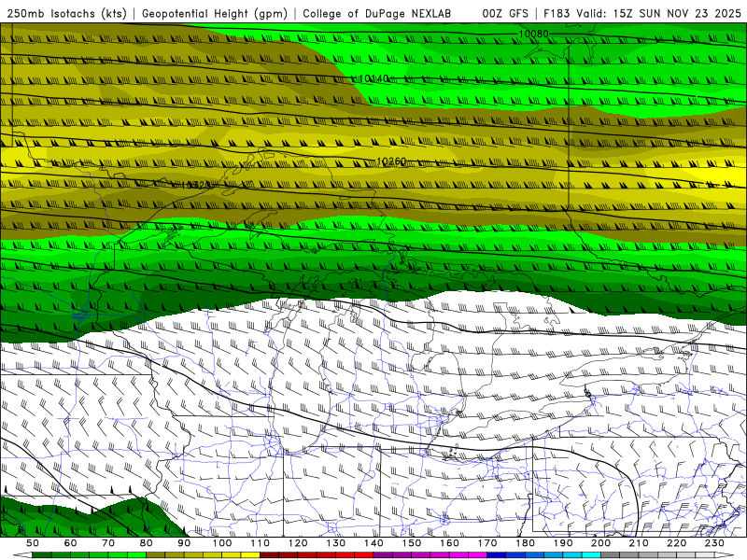747x560 pixels.
Task: Click the 190 value on the color scale
Action: coord(563,543)
